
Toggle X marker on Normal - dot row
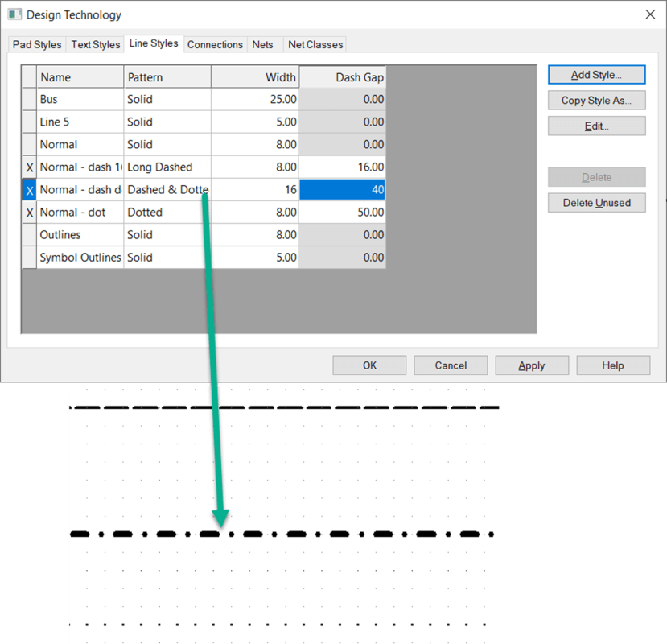[29, 213]
